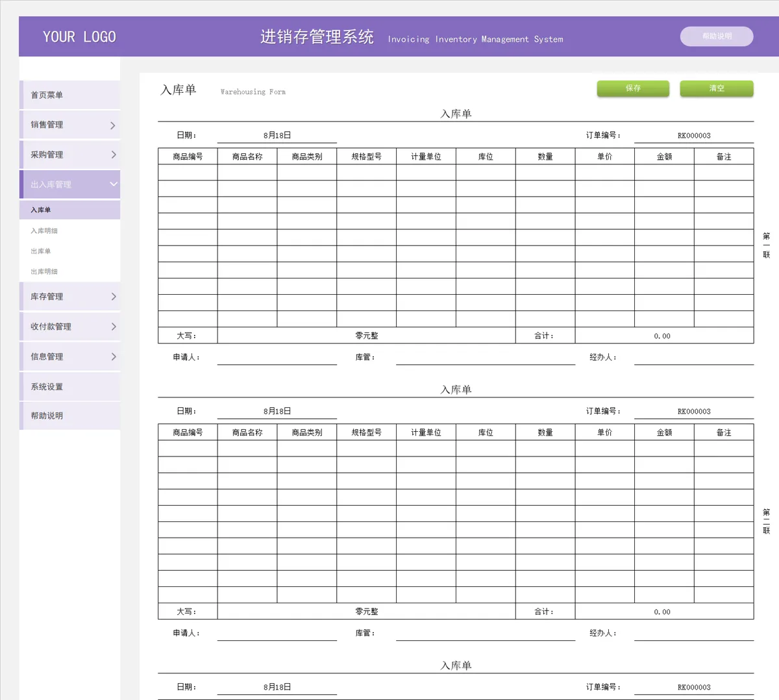The width and height of the screenshot is (779, 700).
Task: Click the 商品名称 header in first table
Action: pos(247,156)
